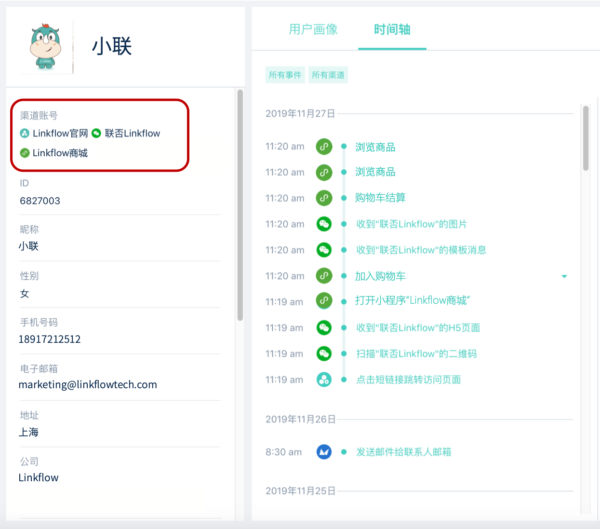The height and width of the screenshot is (529, 600).
Task: Select the ID value 6827003
Action: pos(40,201)
